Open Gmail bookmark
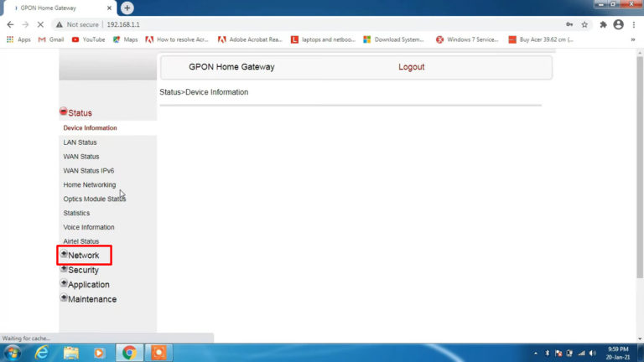The image size is (644, 362). tap(51, 39)
